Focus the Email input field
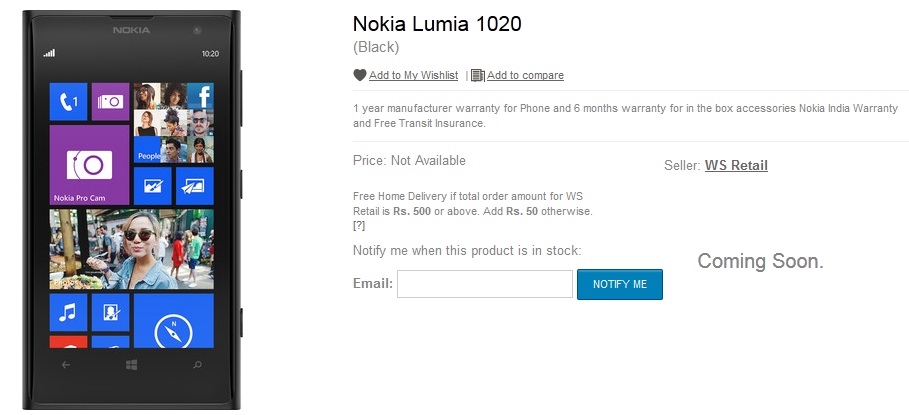The image size is (909, 415). (485, 284)
